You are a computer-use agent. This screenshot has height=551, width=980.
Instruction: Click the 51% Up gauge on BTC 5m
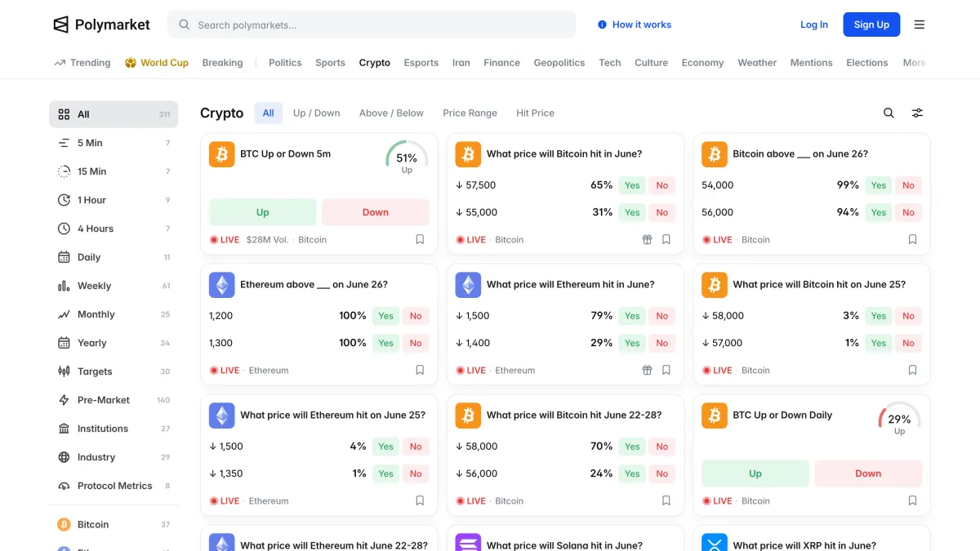click(x=407, y=158)
